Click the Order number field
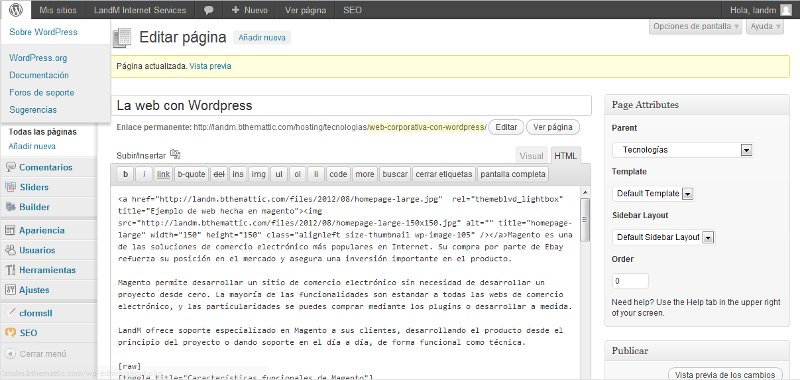 (631, 281)
